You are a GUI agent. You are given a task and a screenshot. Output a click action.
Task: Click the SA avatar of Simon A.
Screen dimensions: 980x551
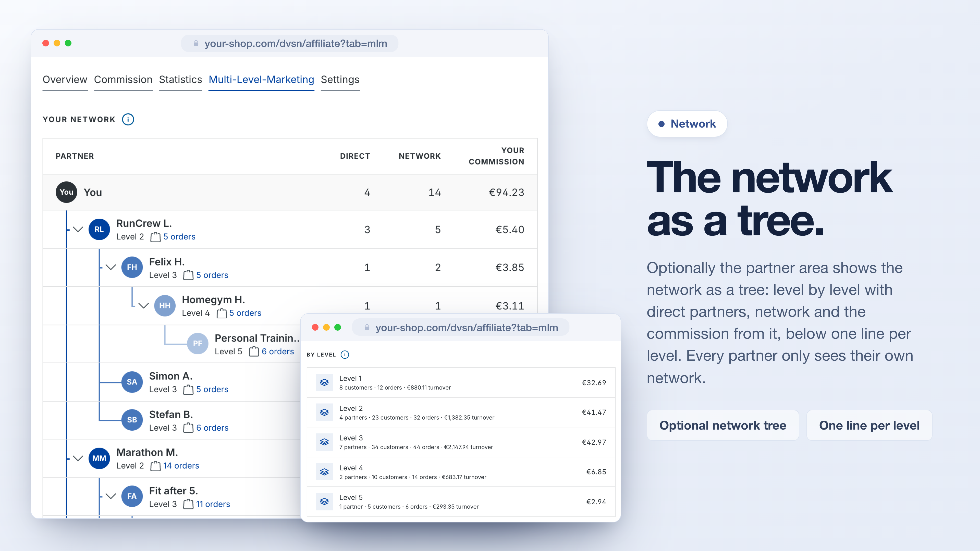(132, 382)
